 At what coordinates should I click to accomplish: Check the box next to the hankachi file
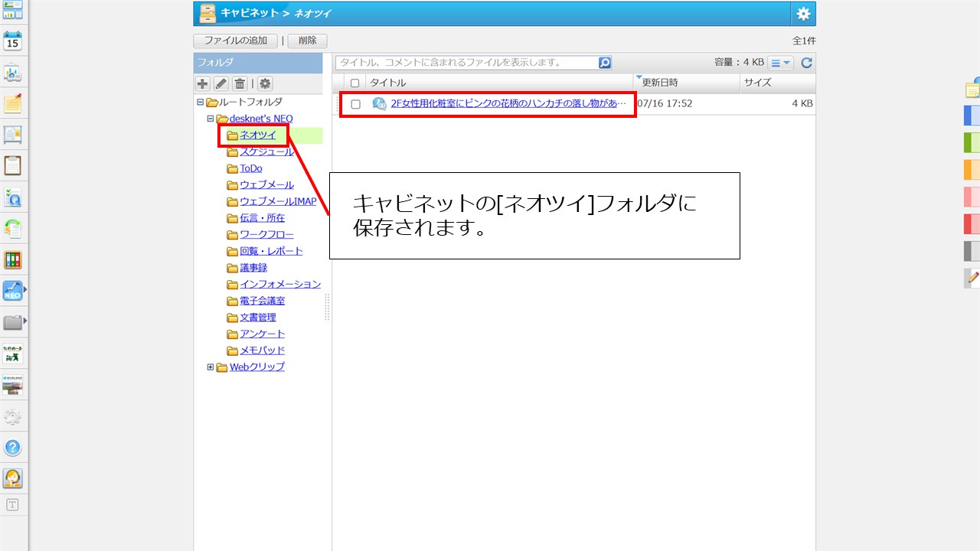[355, 103]
